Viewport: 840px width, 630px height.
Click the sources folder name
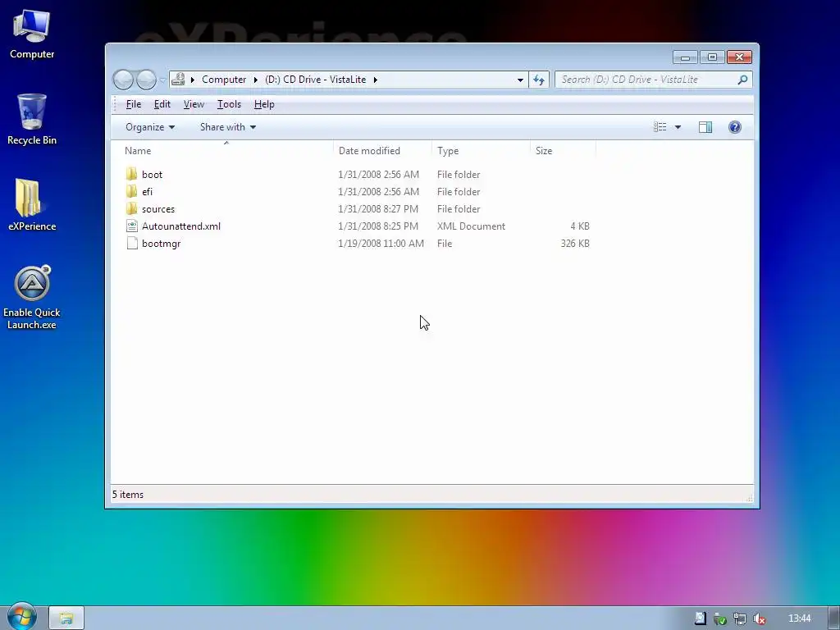(158, 209)
